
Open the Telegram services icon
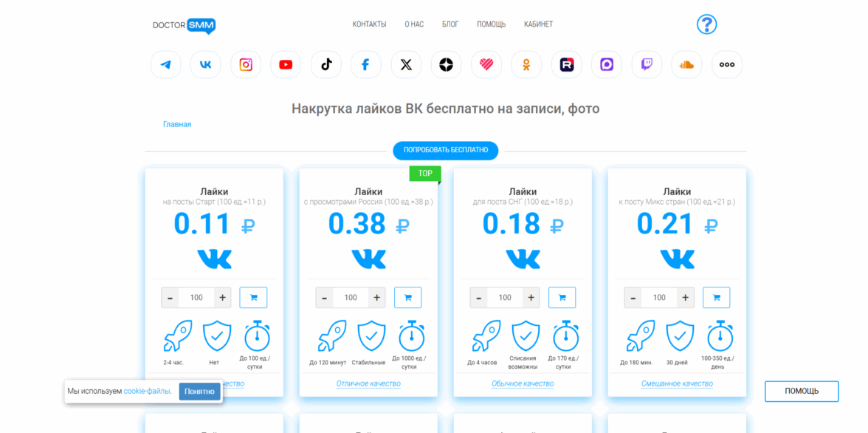click(x=165, y=65)
